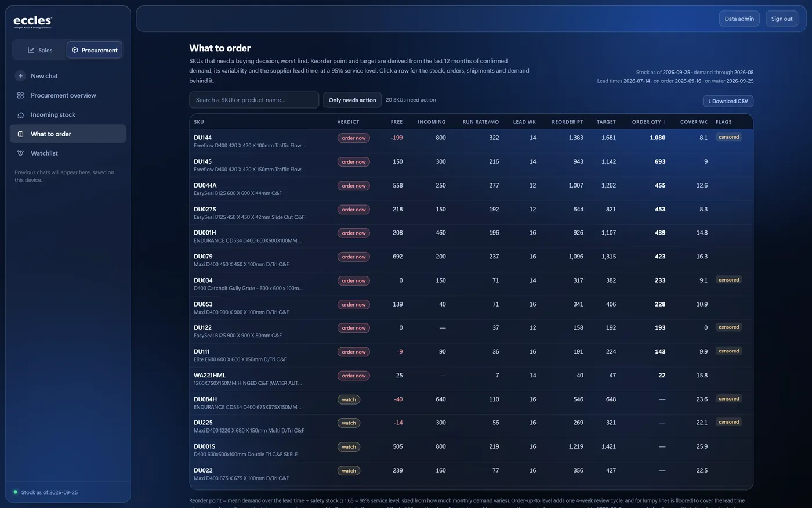This screenshot has width=812, height=508.
Task: Click the Procurement box icon
Action: coord(75,50)
